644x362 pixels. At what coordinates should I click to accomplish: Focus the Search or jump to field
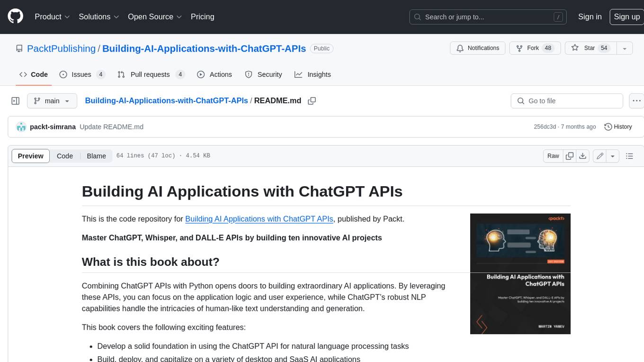pyautogui.click(x=488, y=17)
